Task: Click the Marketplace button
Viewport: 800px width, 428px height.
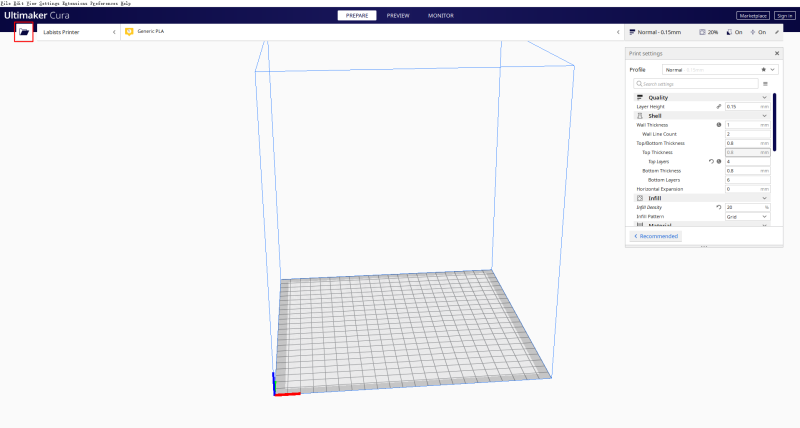Action: 752,16
